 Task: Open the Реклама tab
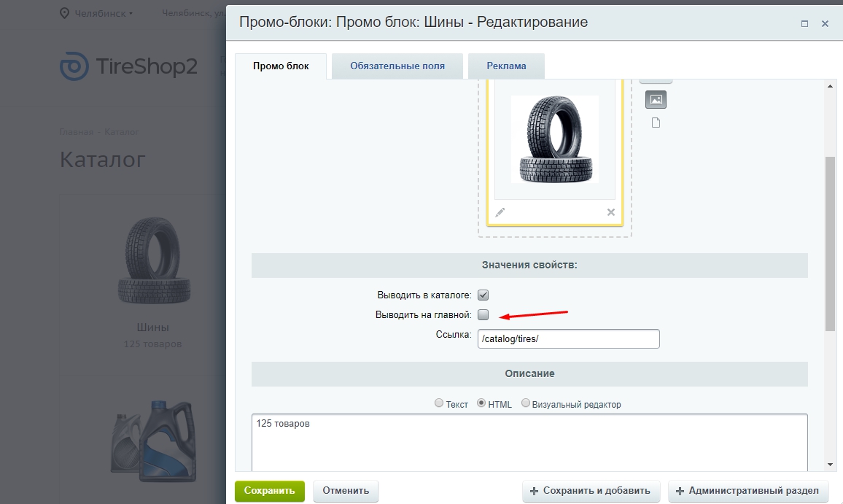(x=506, y=66)
